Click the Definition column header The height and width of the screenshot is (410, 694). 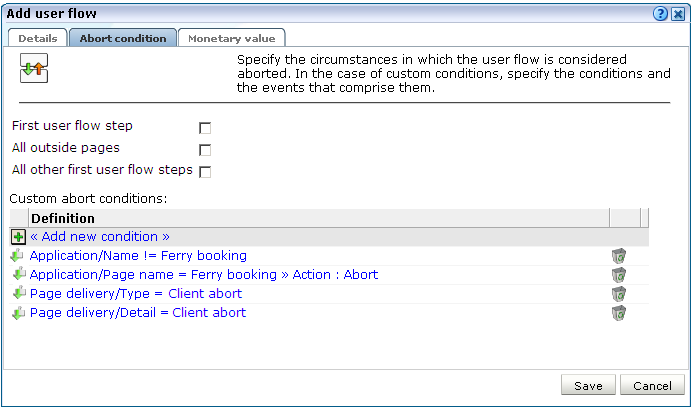pyautogui.click(x=319, y=218)
